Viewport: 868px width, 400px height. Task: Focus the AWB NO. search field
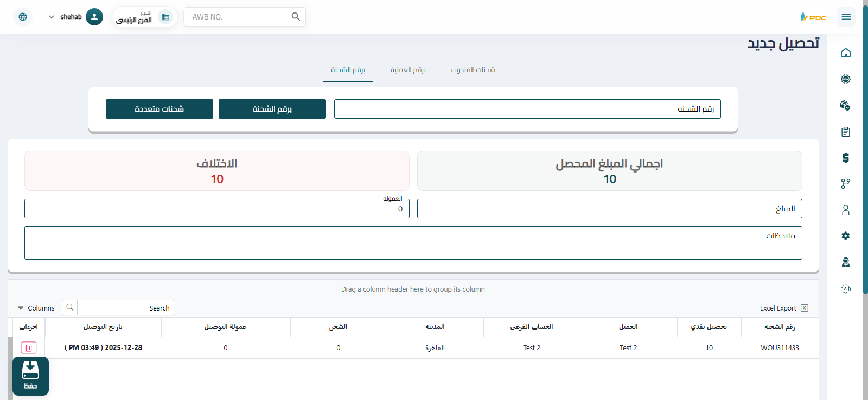(x=239, y=17)
